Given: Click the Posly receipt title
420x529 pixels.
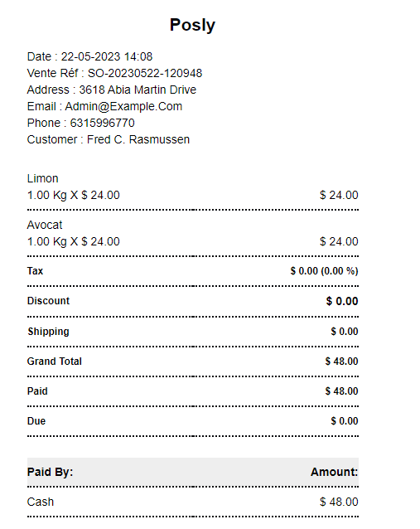Looking at the screenshot, I should (x=192, y=26).
